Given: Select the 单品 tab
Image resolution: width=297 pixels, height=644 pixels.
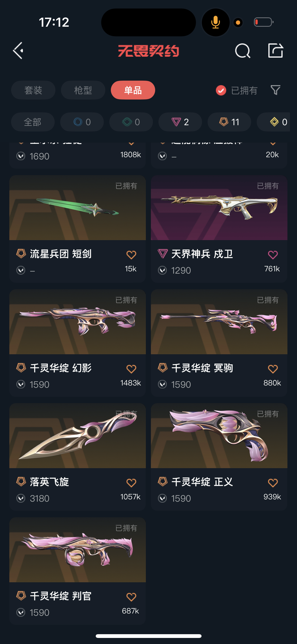Looking at the screenshot, I should [133, 90].
